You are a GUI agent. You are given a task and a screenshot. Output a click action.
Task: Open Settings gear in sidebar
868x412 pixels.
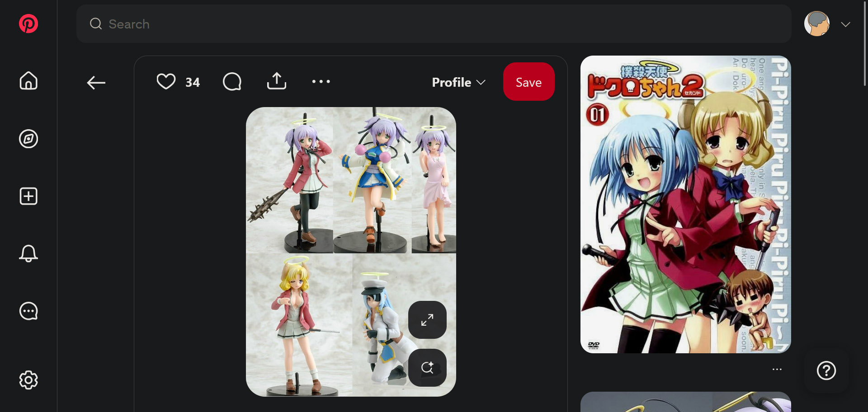pos(28,380)
